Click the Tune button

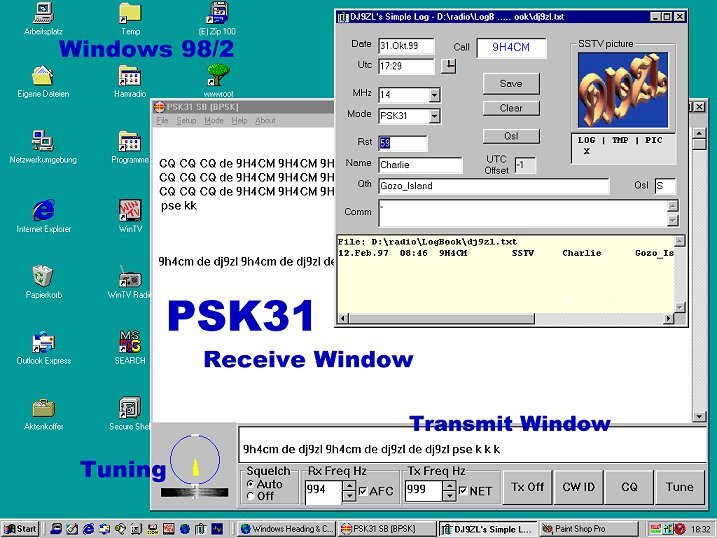click(680, 487)
